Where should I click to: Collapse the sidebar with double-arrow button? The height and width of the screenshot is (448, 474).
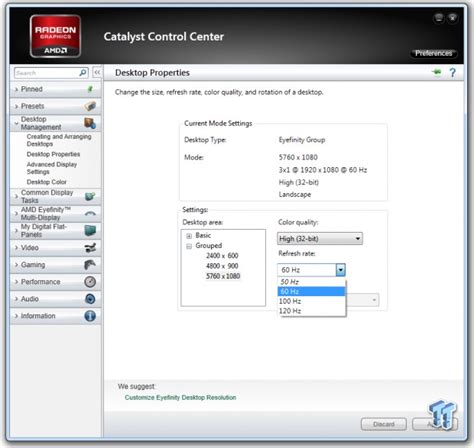97,72
